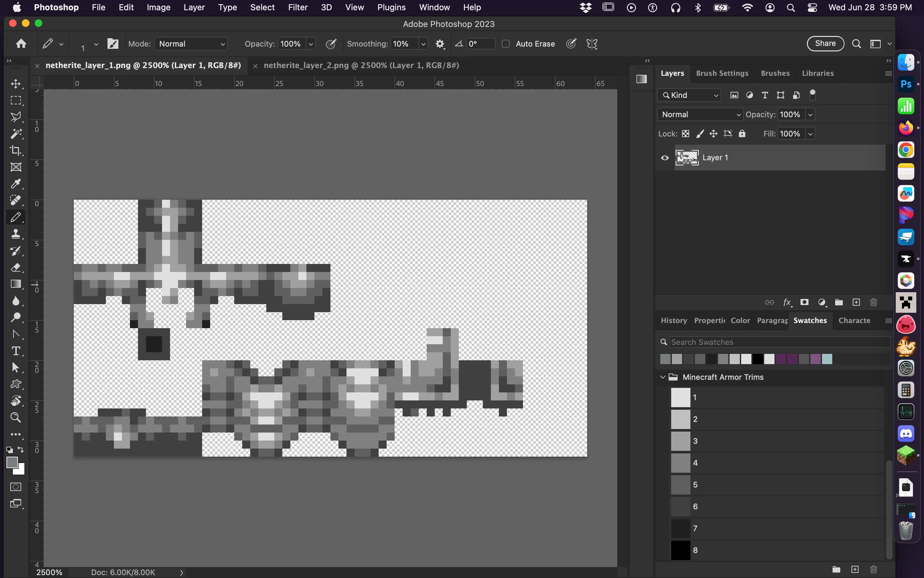Click the foreground color box

pos(12,462)
